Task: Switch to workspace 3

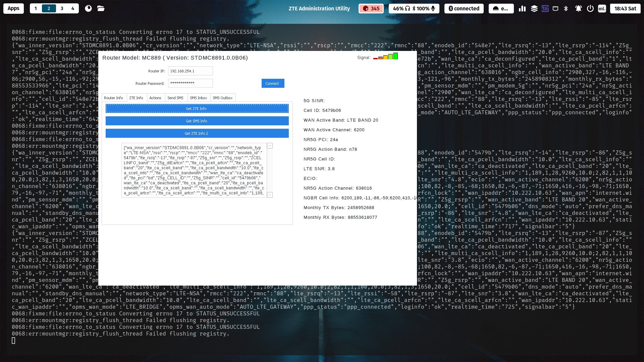Action: 62,9
